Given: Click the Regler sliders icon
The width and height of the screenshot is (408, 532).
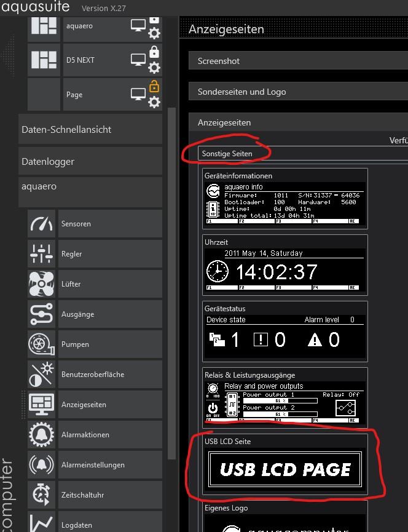Looking at the screenshot, I should point(41,254).
